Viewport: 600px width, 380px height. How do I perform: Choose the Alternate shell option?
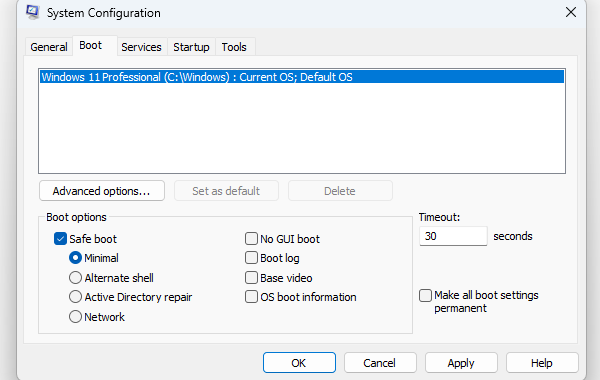pos(75,278)
